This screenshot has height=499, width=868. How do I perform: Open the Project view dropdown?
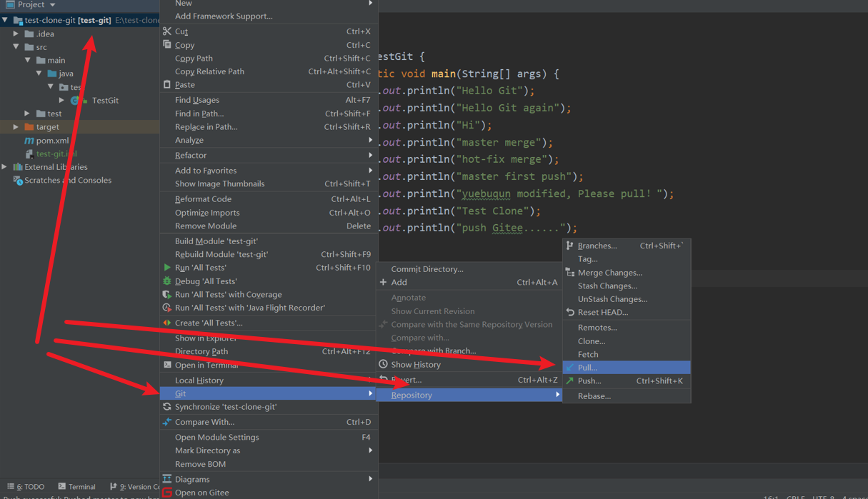[52, 5]
